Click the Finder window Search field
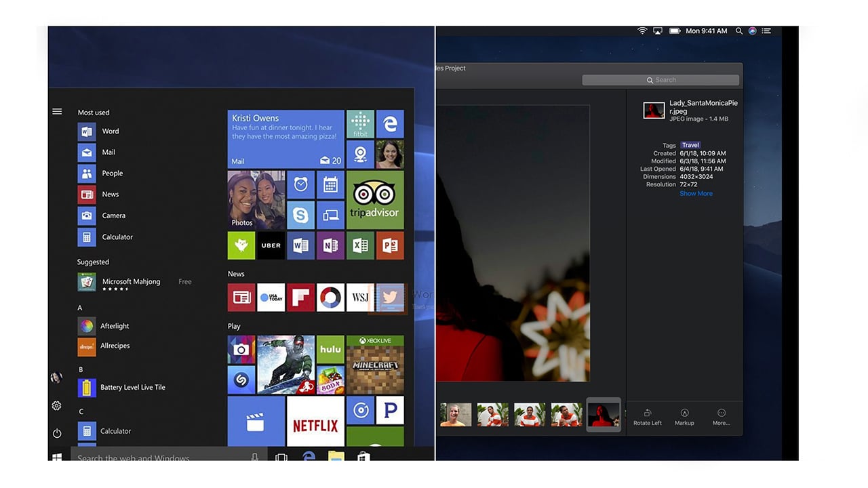 (x=660, y=80)
